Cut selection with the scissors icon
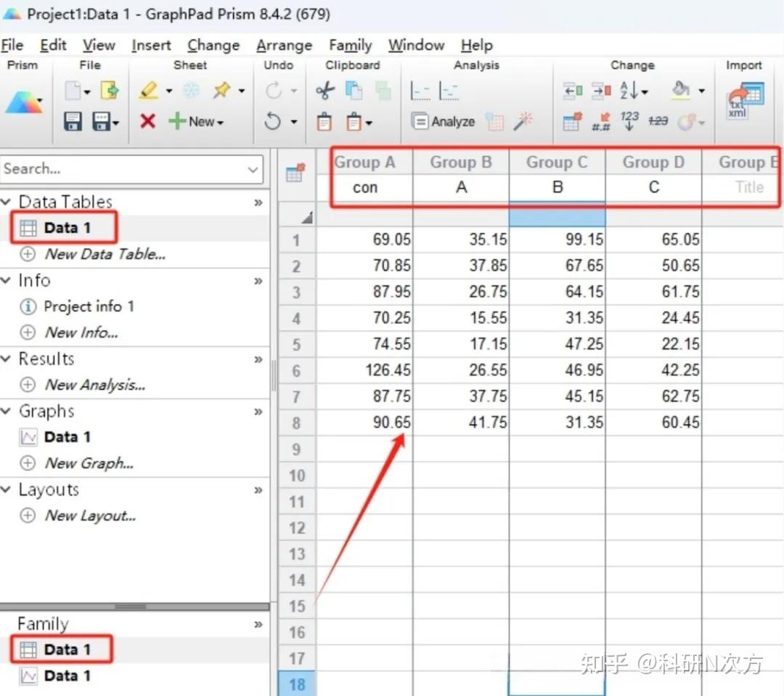 [x=325, y=91]
